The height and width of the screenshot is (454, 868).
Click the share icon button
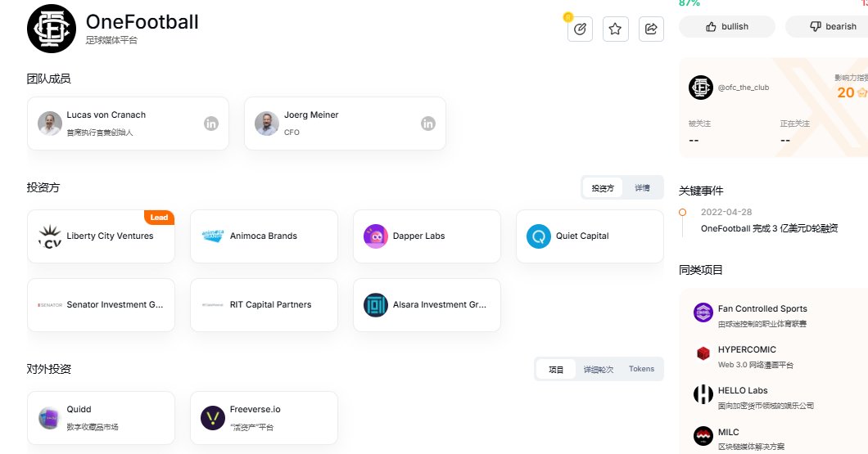[x=651, y=29]
